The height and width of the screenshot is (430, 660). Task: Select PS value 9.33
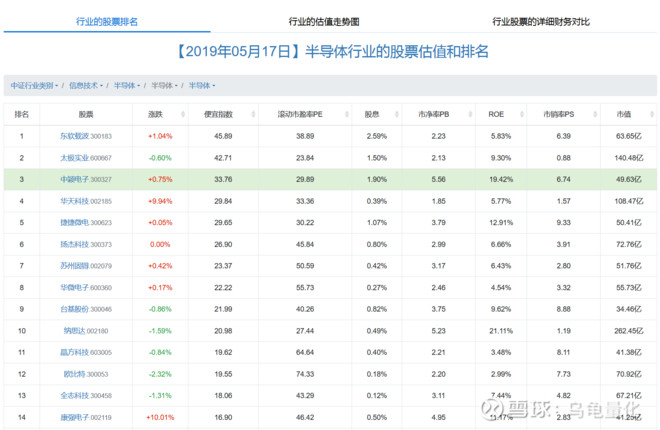coord(563,223)
